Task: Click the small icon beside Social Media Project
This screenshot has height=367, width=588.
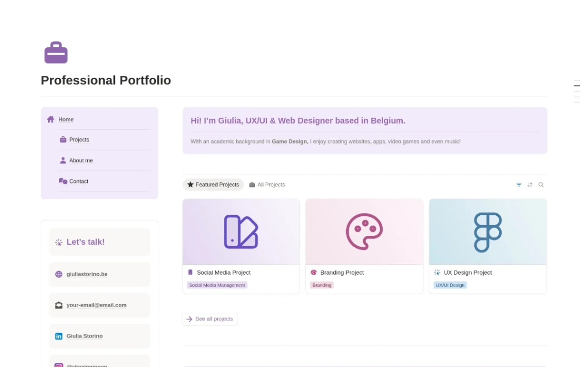Action: [x=190, y=273]
